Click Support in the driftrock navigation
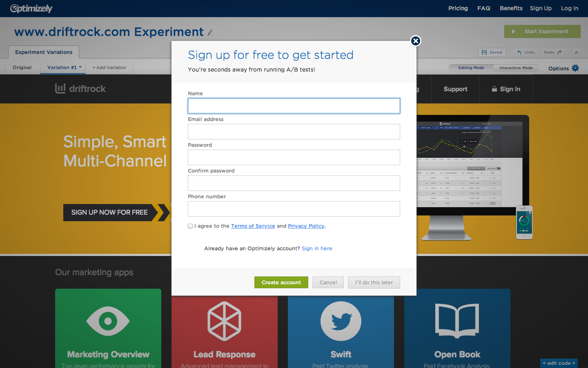Screen dimensions: 588x368 coord(456,89)
